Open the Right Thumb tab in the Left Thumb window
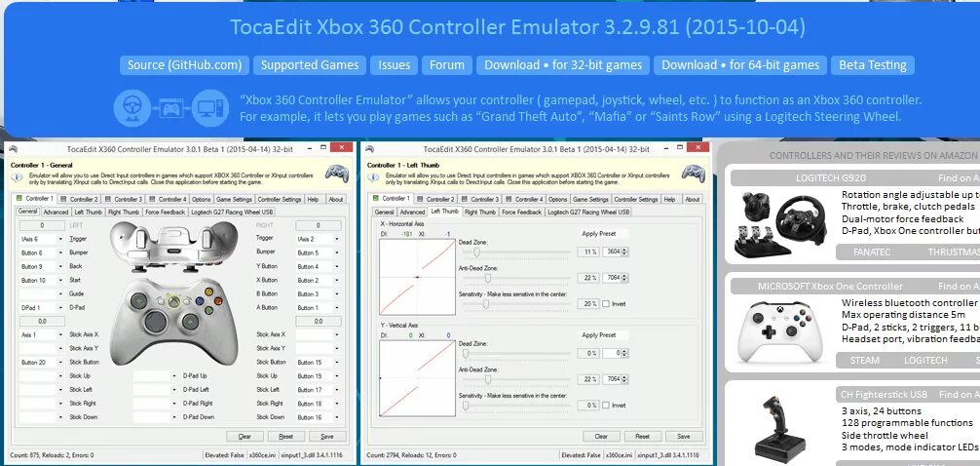 pyautogui.click(x=480, y=213)
